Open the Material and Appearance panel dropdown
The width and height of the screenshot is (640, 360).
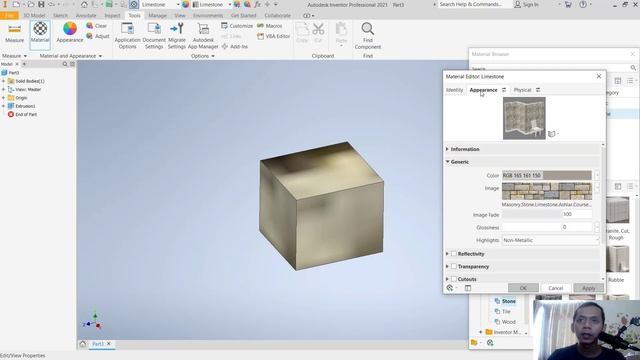(x=71, y=56)
